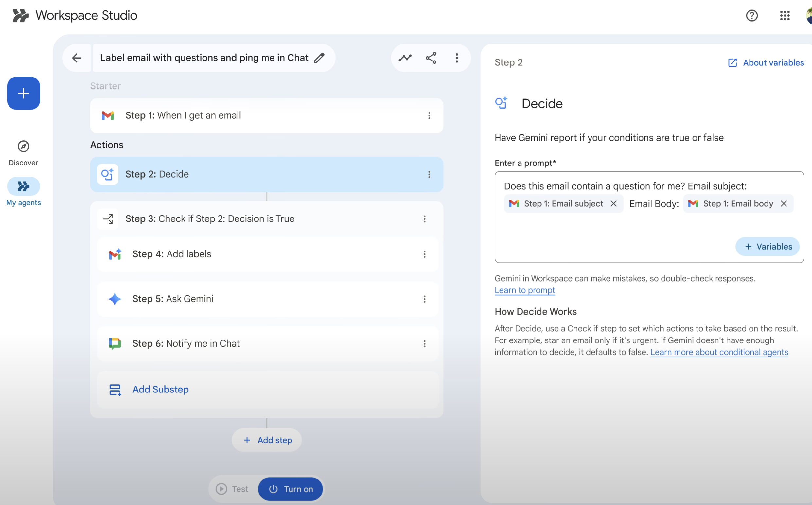Image resolution: width=812 pixels, height=505 pixels.
Task: Click the Google Chat icon on Step 6
Action: coord(115,344)
